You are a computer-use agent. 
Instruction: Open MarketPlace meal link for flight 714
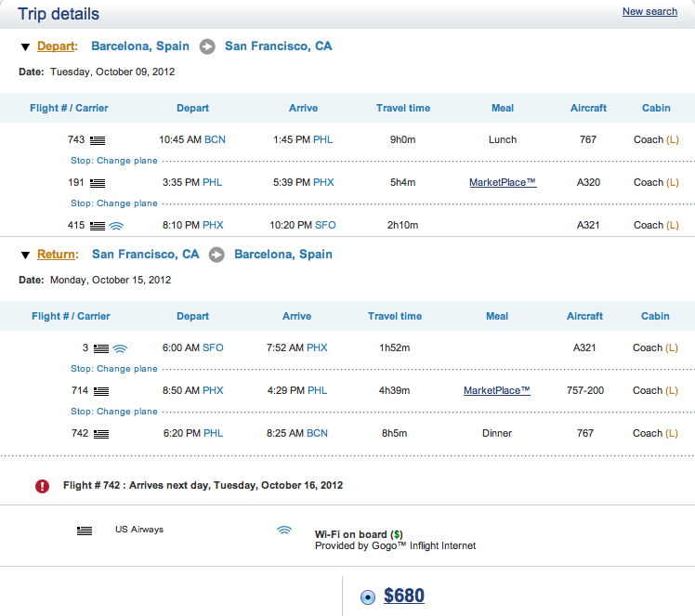[x=497, y=390]
